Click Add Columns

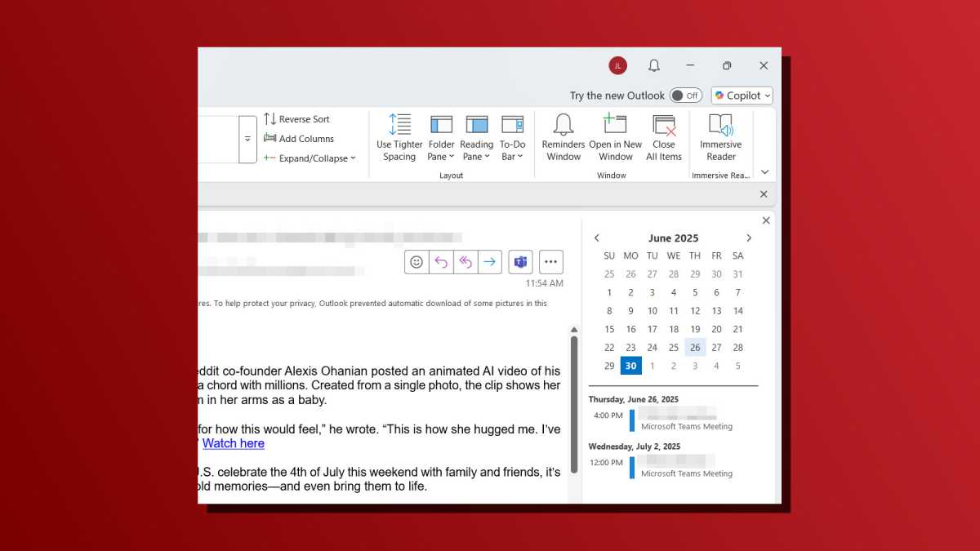click(x=299, y=139)
